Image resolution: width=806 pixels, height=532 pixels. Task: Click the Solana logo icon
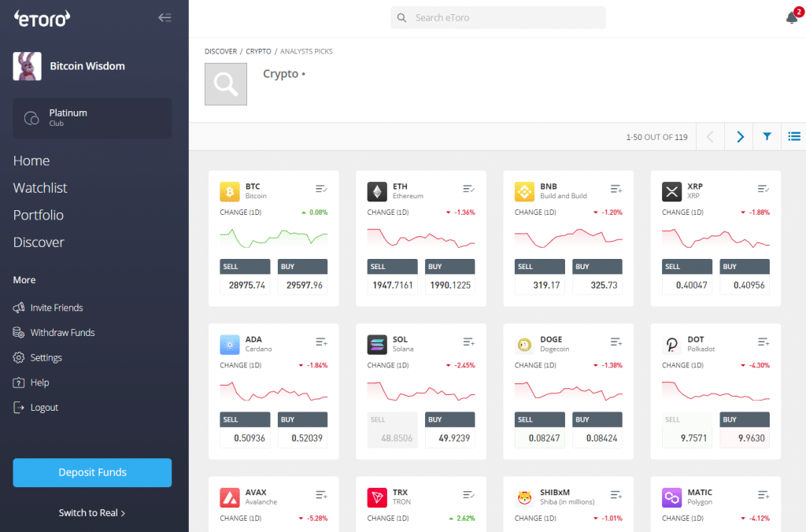tap(377, 345)
